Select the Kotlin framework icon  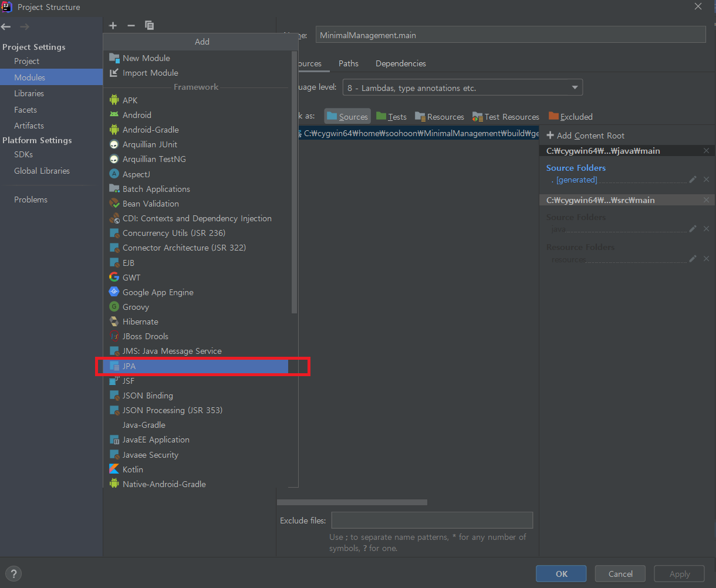pos(114,469)
